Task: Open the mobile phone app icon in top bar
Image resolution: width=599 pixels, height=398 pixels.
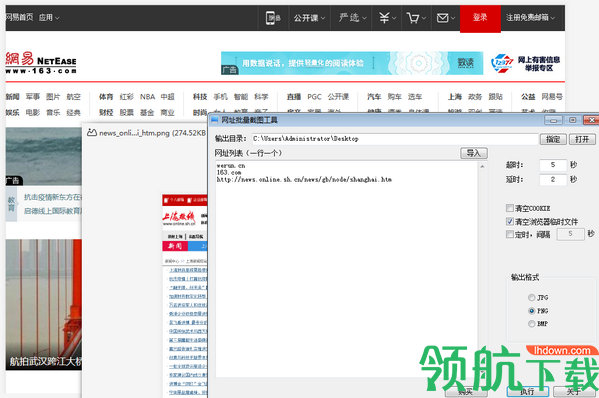Action: tap(273, 18)
